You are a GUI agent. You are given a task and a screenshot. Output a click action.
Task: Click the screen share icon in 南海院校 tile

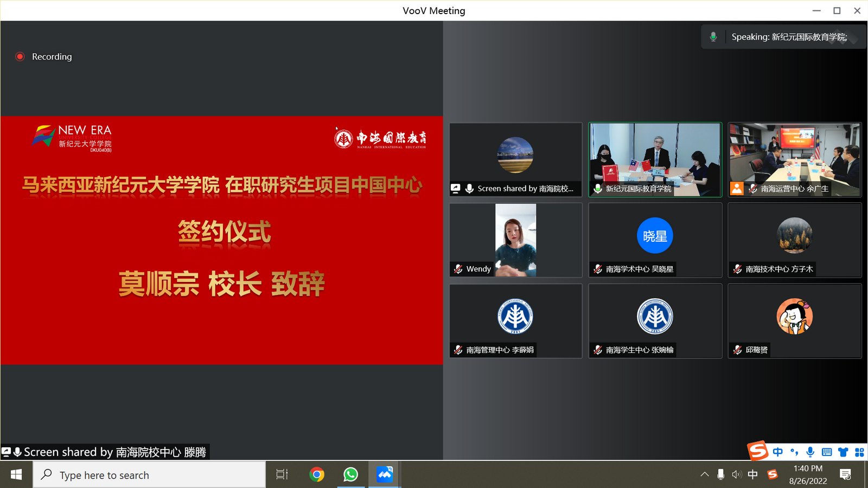pos(456,189)
